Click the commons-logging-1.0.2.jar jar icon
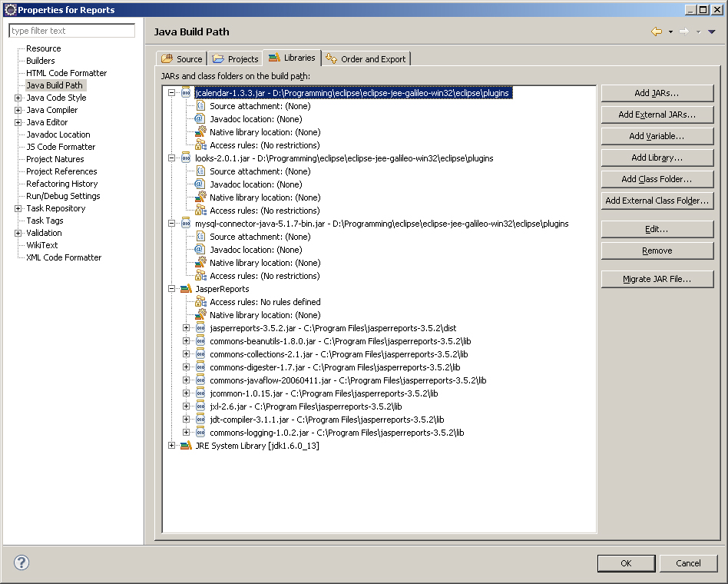 click(200, 433)
